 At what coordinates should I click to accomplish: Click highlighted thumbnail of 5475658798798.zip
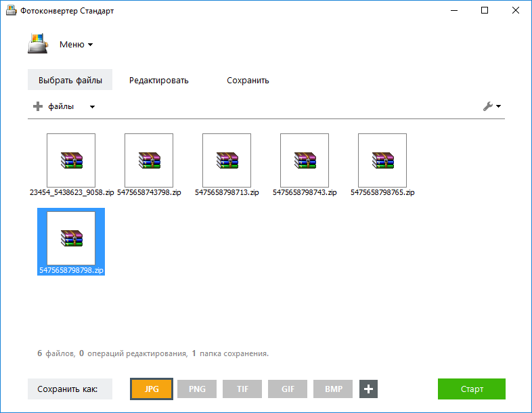coord(71,238)
